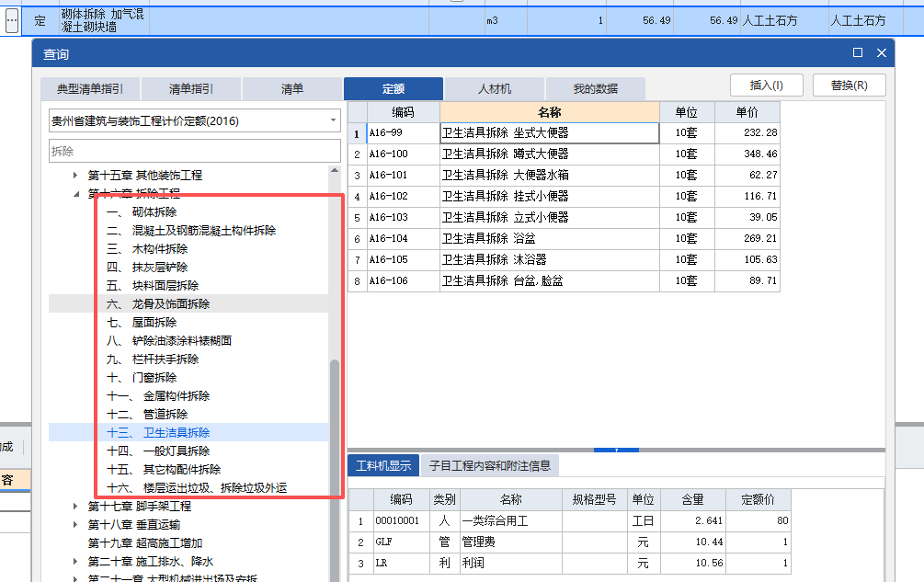
Task: Switch to the 清单指引 tab
Action: (x=191, y=89)
